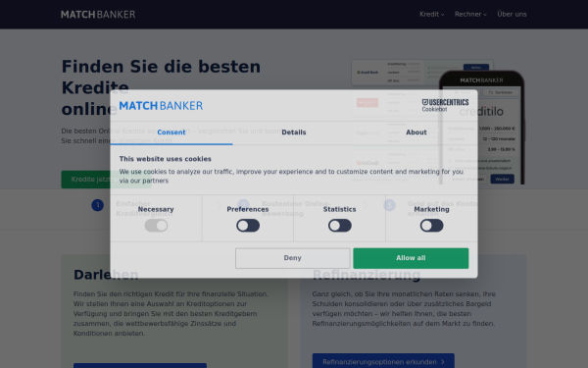Click the MATCHBANKER logo in header
588x368 pixels.
click(98, 15)
